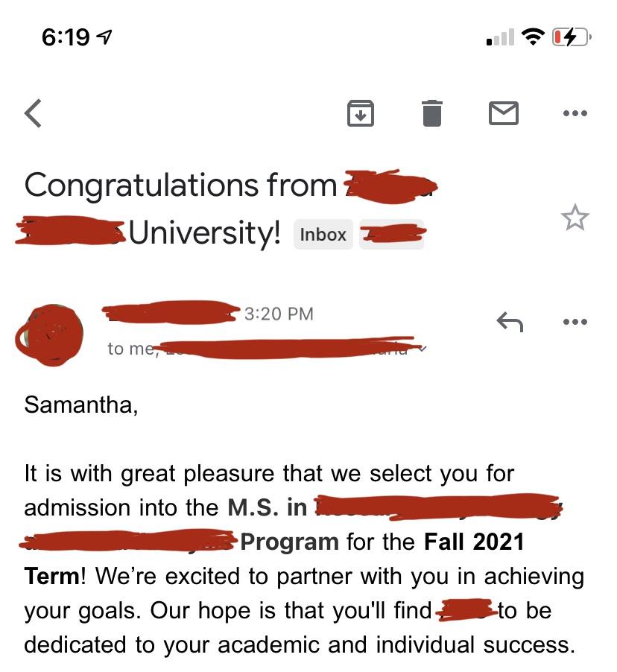This screenshot has height=672, width=617.
Task: Star the Congratulations email
Action: [575, 218]
